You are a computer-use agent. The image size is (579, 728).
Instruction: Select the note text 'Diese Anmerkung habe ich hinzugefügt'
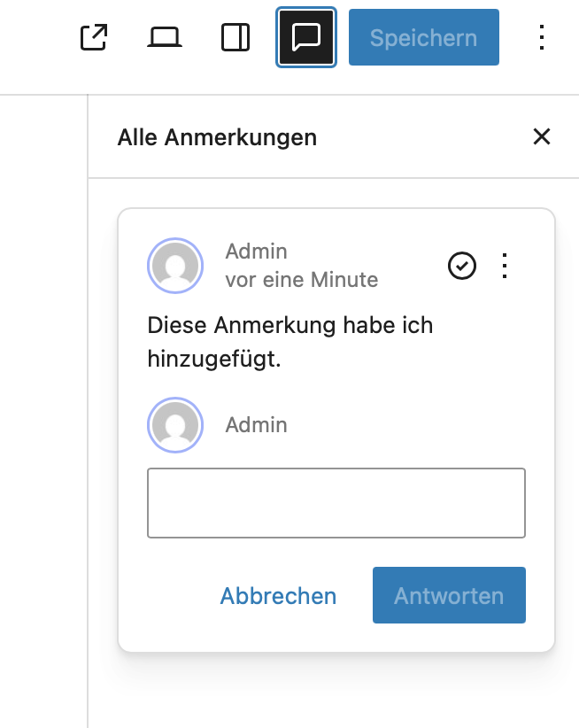pos(289,342)
